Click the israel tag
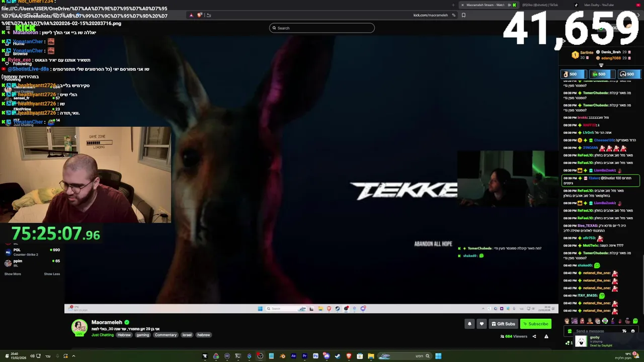The width and height of the screenshot is (644, 362). (187, 335)
